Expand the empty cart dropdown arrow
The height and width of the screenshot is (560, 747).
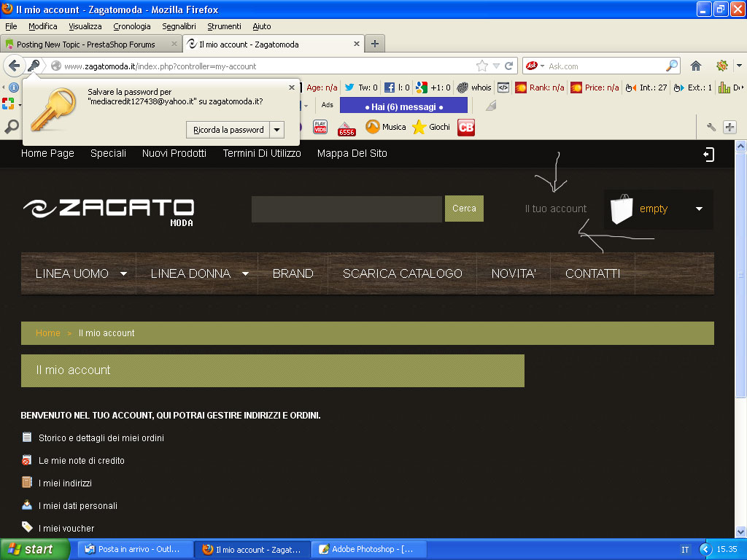pyautogui.click(x=699, y=209)
